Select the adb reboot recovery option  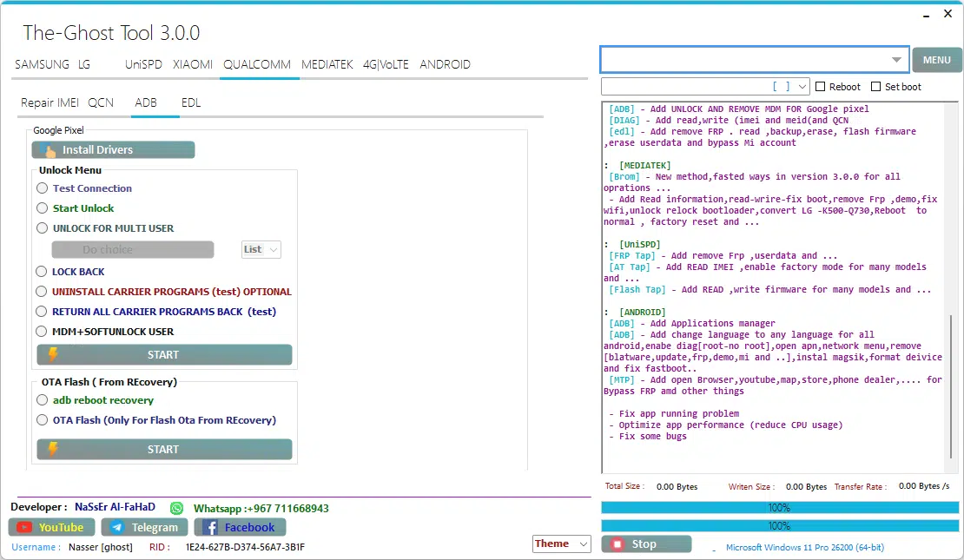click(42, 400)
